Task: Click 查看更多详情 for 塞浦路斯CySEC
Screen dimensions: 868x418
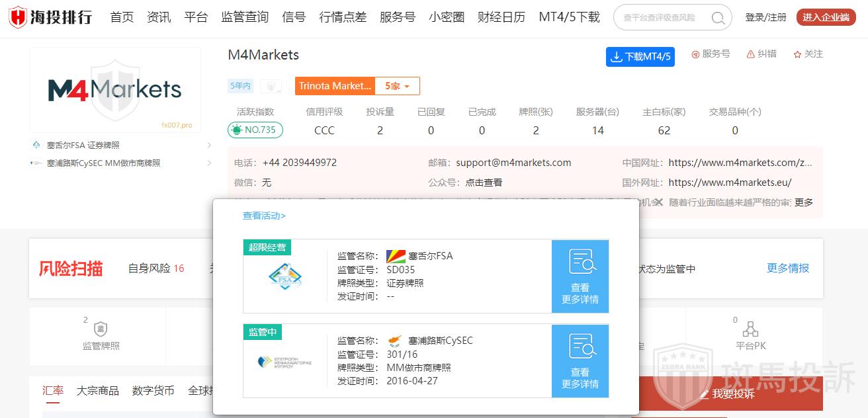Action: pyautogui.click(x=580, y=361)
